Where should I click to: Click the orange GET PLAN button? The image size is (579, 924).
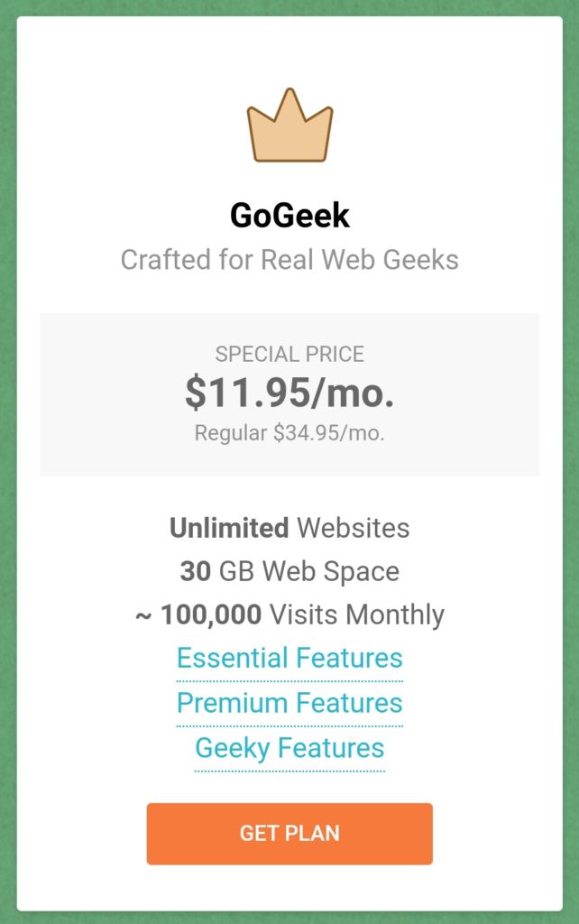(x=289, y=833)
